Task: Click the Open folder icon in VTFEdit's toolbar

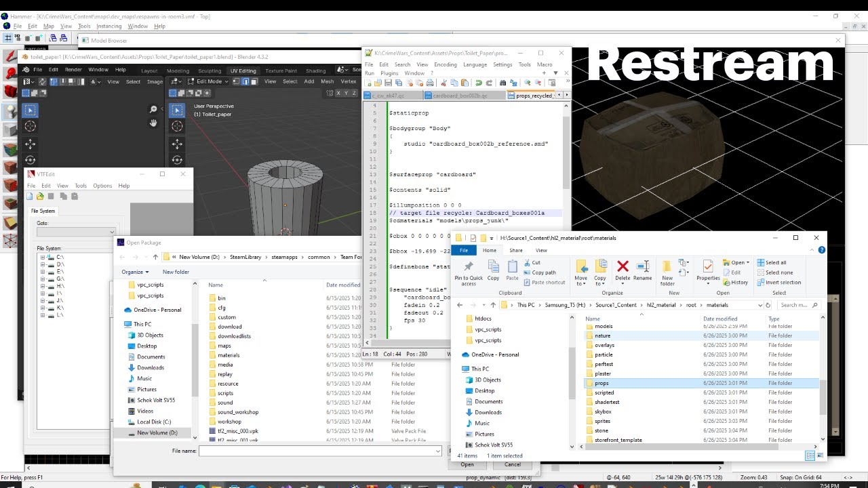Action: pos(40,197)
